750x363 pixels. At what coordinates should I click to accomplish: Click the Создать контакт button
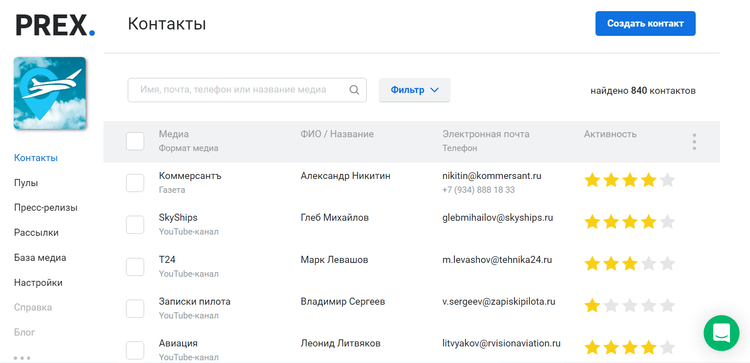click(x=645, y=23)
